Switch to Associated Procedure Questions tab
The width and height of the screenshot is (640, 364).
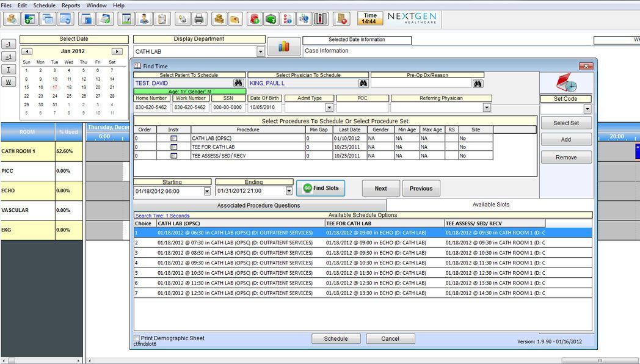(x=259, y=206)
